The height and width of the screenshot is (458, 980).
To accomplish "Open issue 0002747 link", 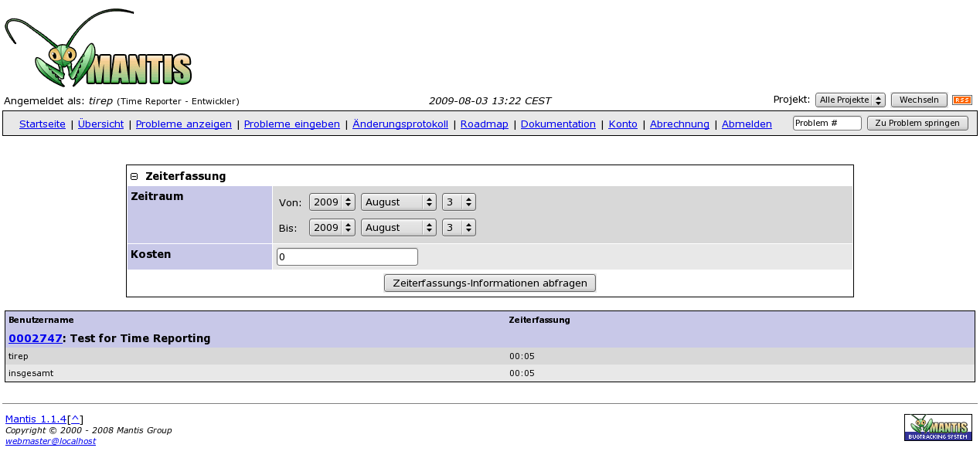I will coord(35,338).
